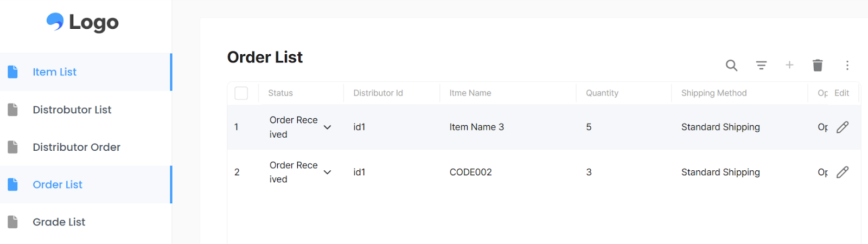The width and height of the screenshot is (868, 244).
Task: Click the truncated Op cell in row 2
Action: coord(822,172)
